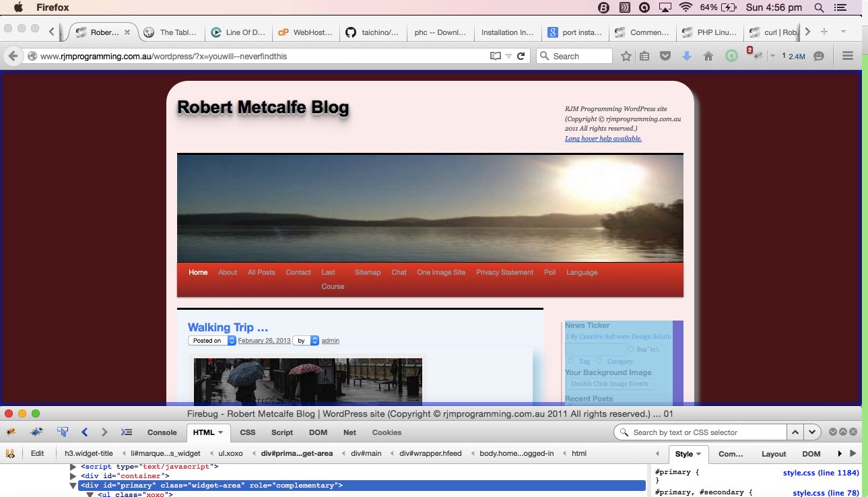Bookmark this page with the star icon
This screenshot has width=868, height=497.
(x=626, y=57)
